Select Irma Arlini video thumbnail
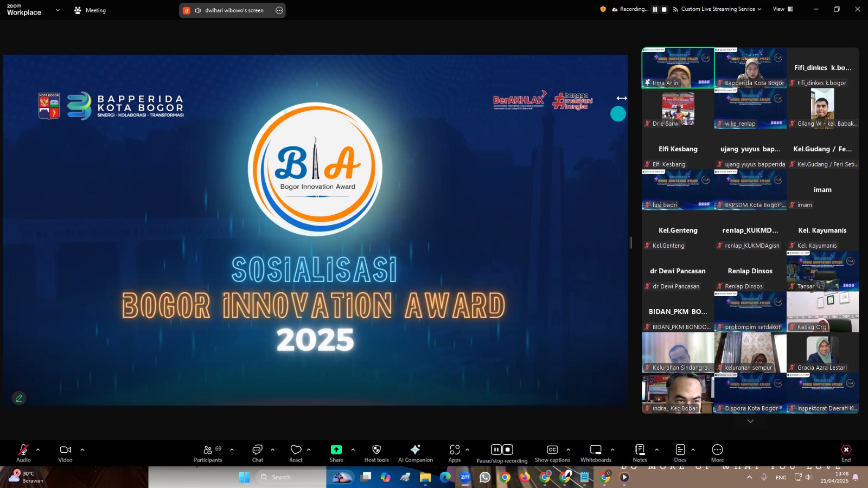Viewport: 868px width, 488px height. point(678,68)
